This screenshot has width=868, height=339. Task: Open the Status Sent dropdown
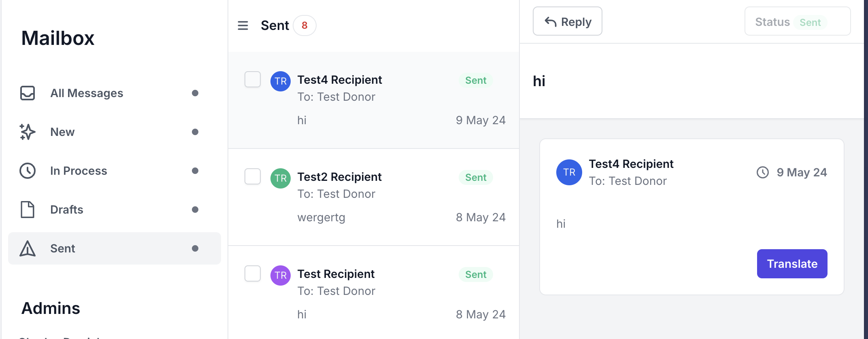797,22
